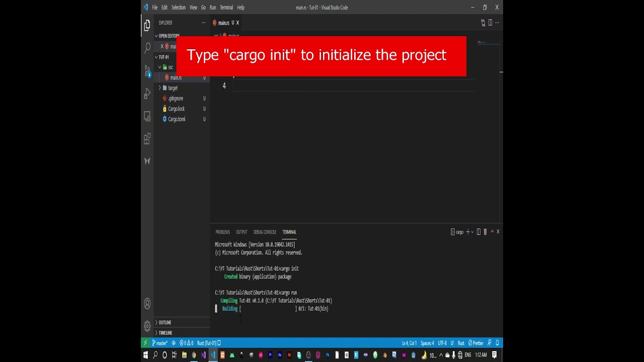Click the LF end-of-line indicator
The width and height of the screenshot is (644, 362).
(452, 343)
